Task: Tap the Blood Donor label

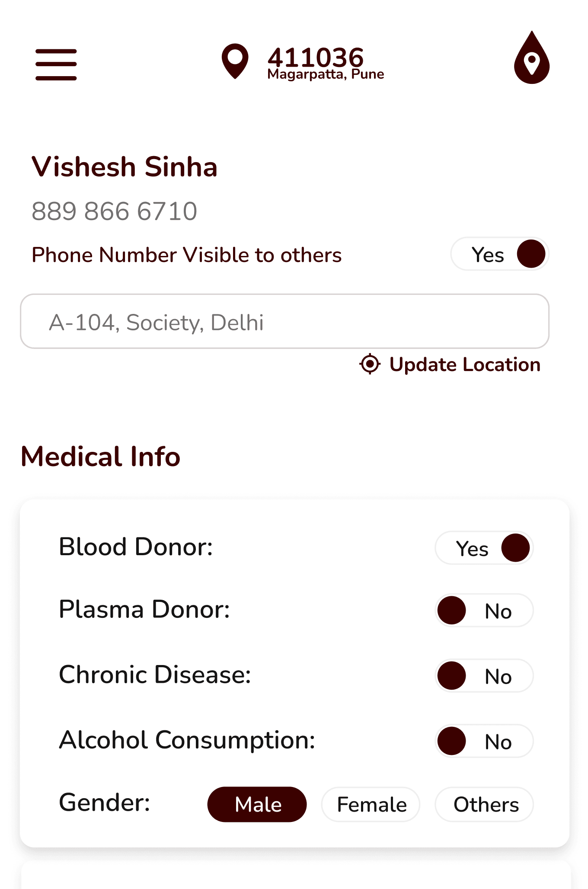Action: 136,547
